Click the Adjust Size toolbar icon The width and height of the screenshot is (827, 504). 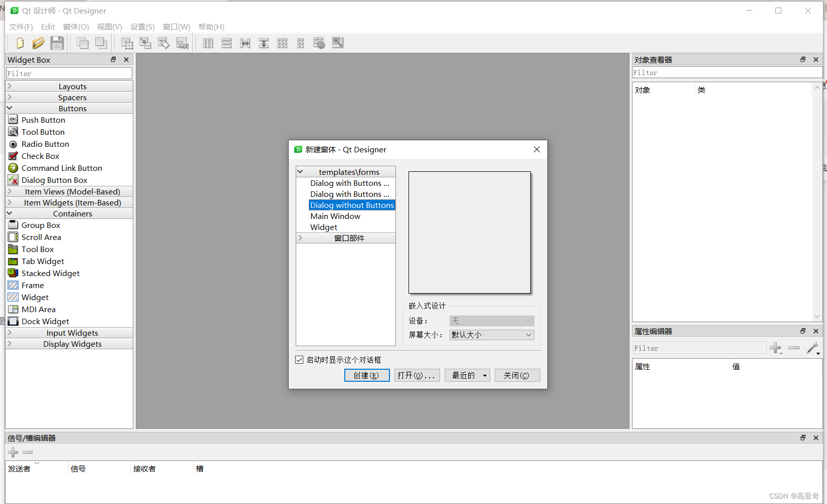click(x=338, y=43)
